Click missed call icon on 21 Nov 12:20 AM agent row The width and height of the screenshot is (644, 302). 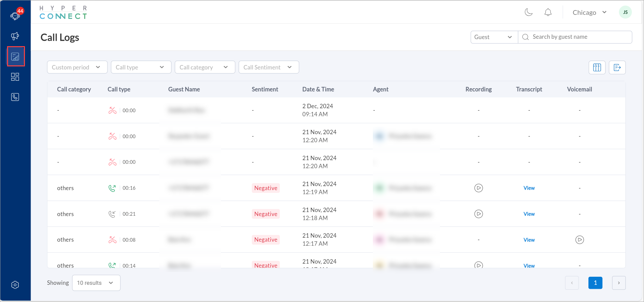[x=112, y=136]
